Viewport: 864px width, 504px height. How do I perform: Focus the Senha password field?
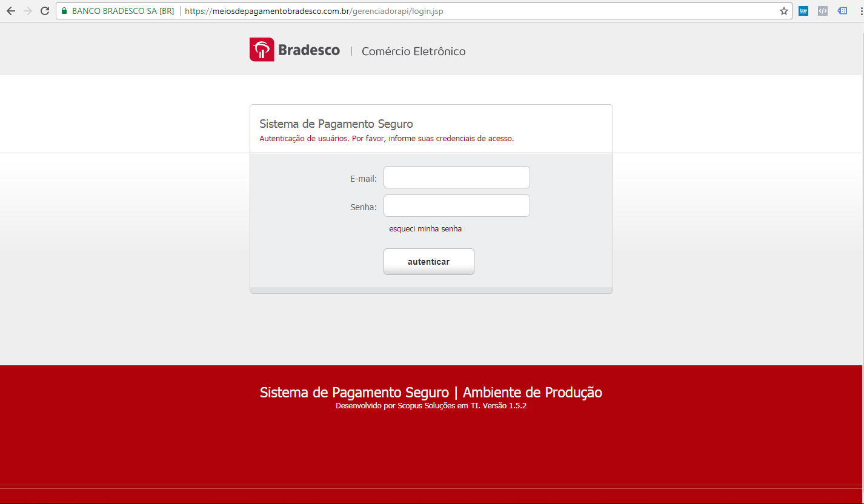[x=457, y=206]
